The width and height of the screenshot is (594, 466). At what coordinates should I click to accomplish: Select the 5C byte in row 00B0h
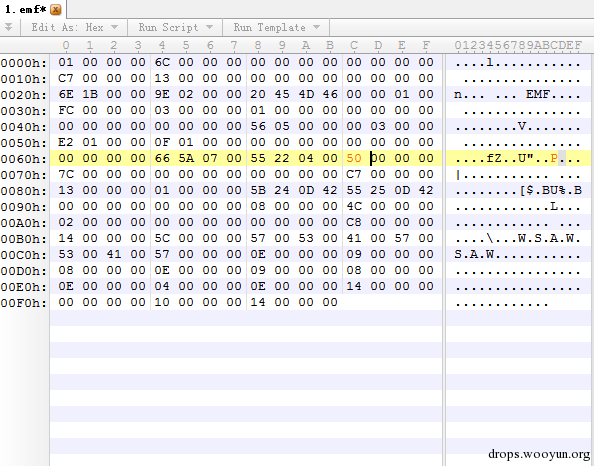pyautogui.click(x=162, y=238)
